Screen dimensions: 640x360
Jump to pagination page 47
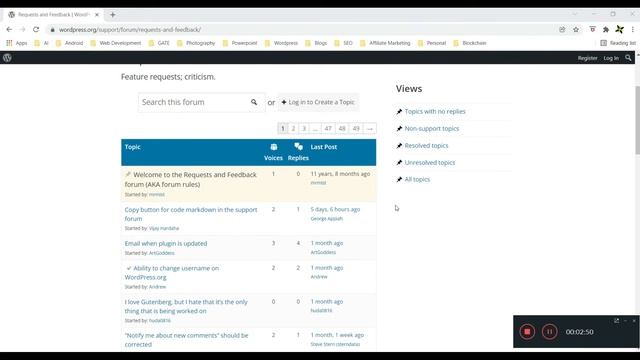coord(328,129)
